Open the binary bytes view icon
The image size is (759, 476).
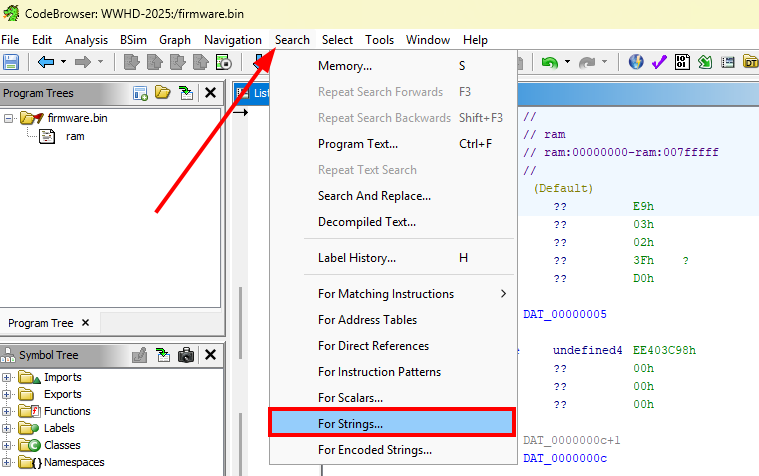click(x=683, y=62)
